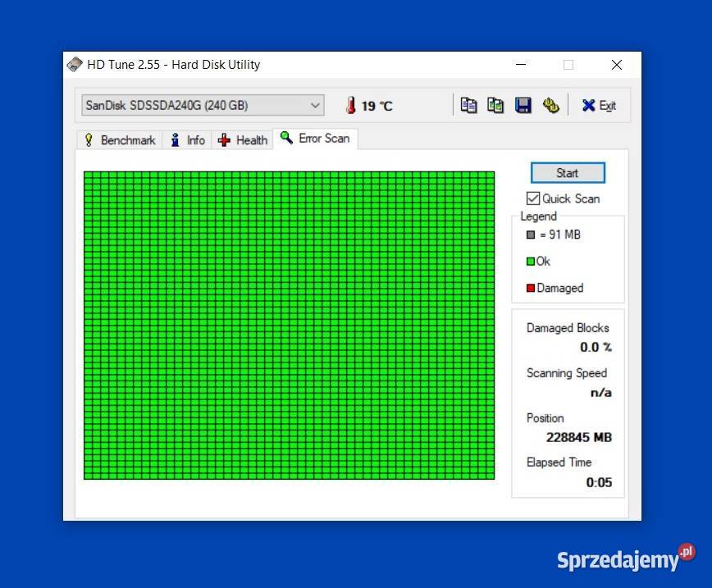Click the HD Tune title bar app icon
712x588 pixels.
point(75,65)
